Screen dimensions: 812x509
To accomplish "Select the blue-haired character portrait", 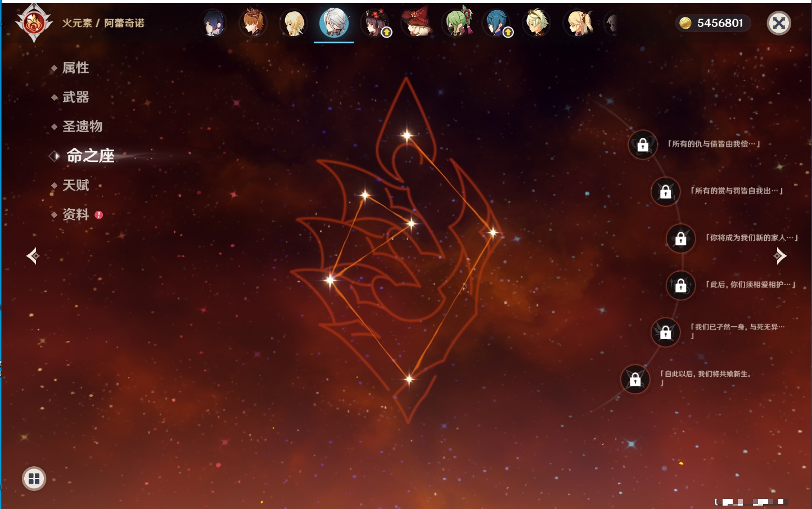I will [497, 24].
